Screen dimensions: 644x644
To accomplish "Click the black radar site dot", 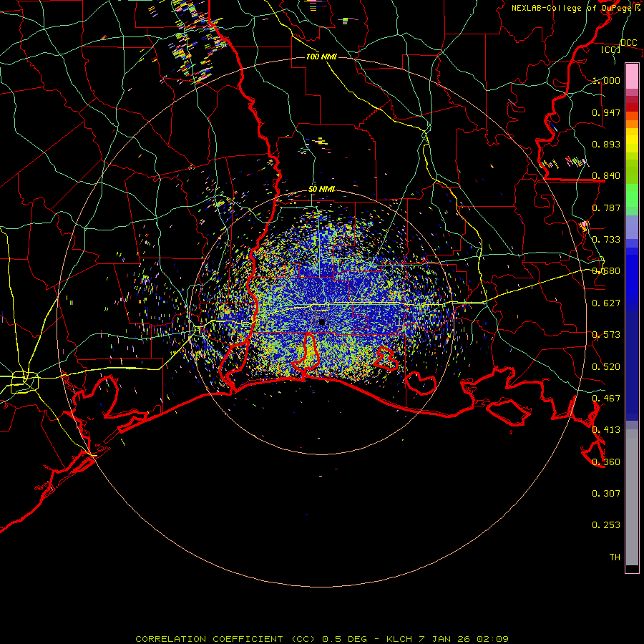I will pos(322,323).
